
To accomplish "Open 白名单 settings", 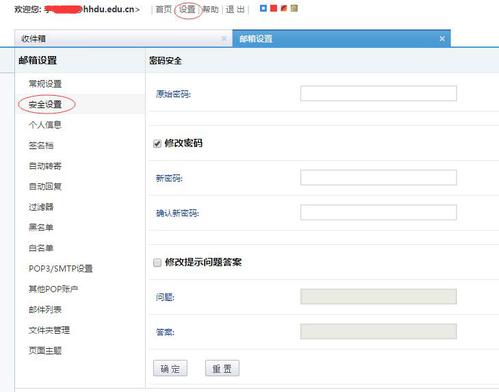I will (41, 248).
